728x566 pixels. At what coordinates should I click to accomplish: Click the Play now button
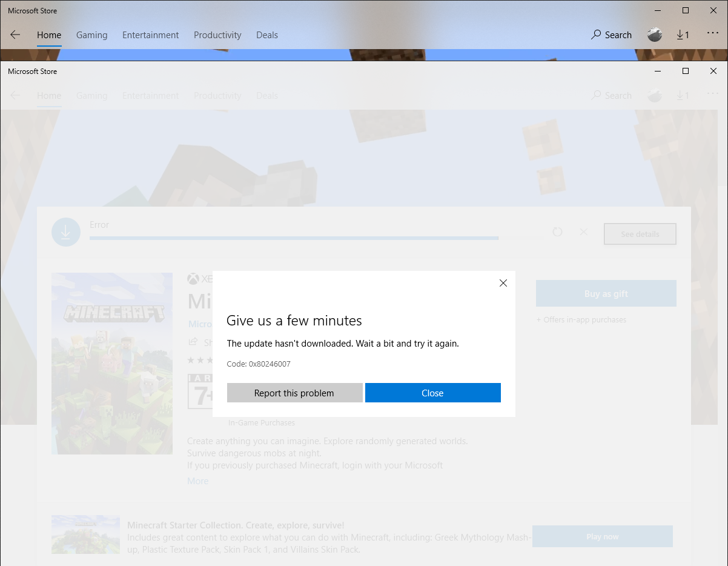click(603, 536)
